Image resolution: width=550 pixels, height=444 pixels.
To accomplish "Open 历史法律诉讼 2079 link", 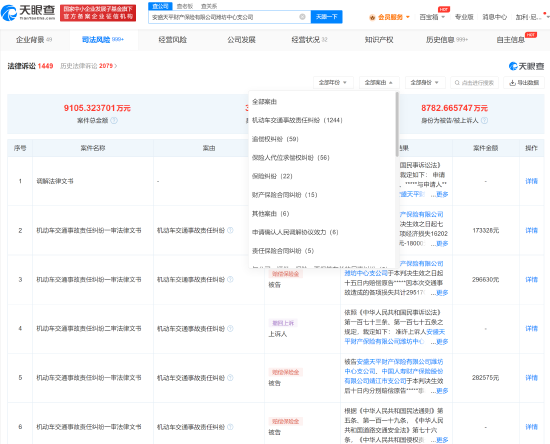I will [88, 66].
